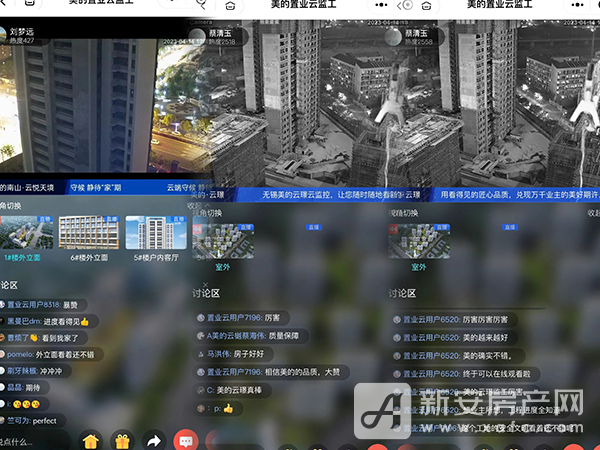The image size is (600, 450).
Task: Tap 蔡清玉 avatar showing 热度2558
Action: 394,37
